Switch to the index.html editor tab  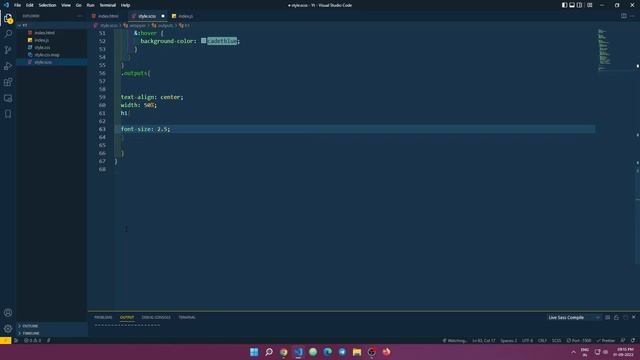[x=107, y=16]
